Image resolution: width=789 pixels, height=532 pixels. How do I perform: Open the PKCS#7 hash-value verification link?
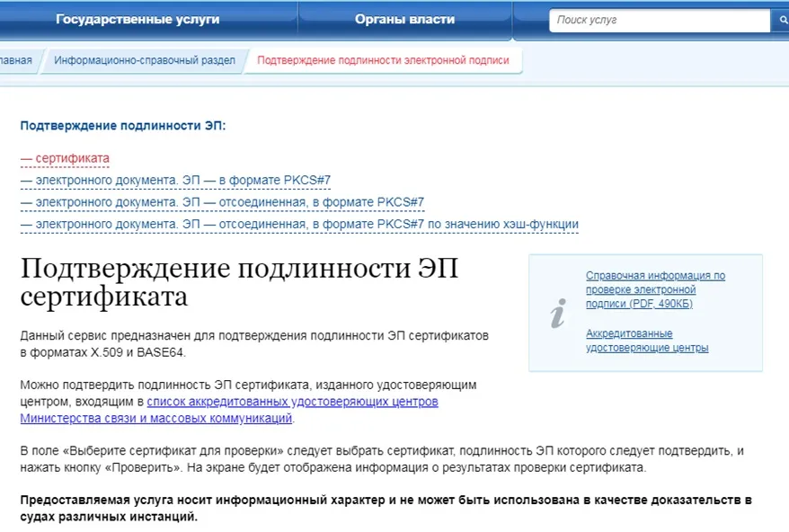tap(298, 224)
